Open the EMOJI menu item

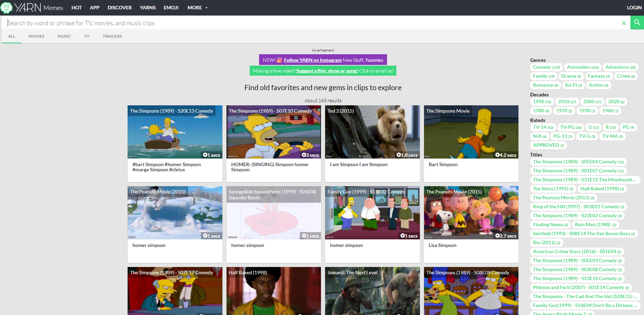click(x=171, y=8)
